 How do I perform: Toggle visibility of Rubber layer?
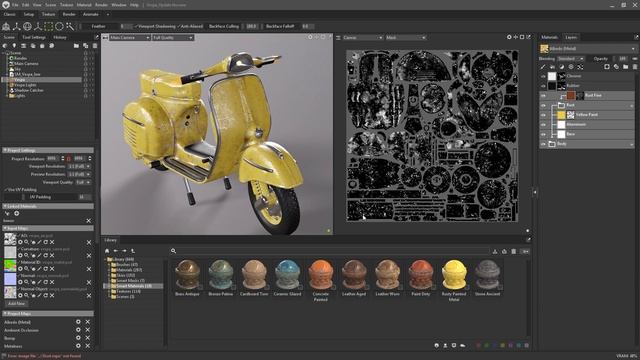point(543,86)
